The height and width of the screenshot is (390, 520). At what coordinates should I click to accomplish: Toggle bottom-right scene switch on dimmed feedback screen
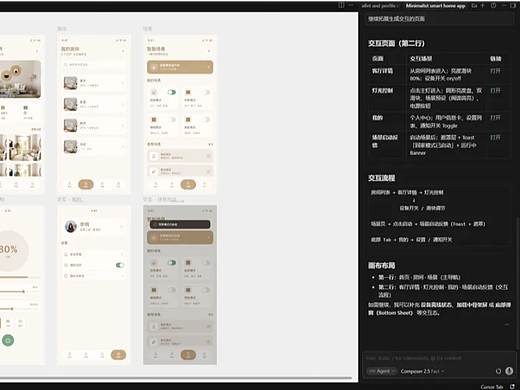click(206, 290)
